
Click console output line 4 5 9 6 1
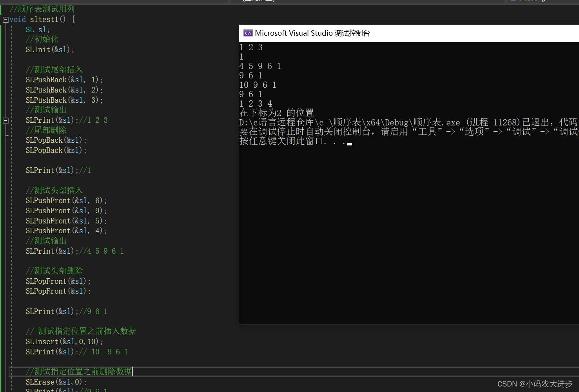(x=260, y=66)
